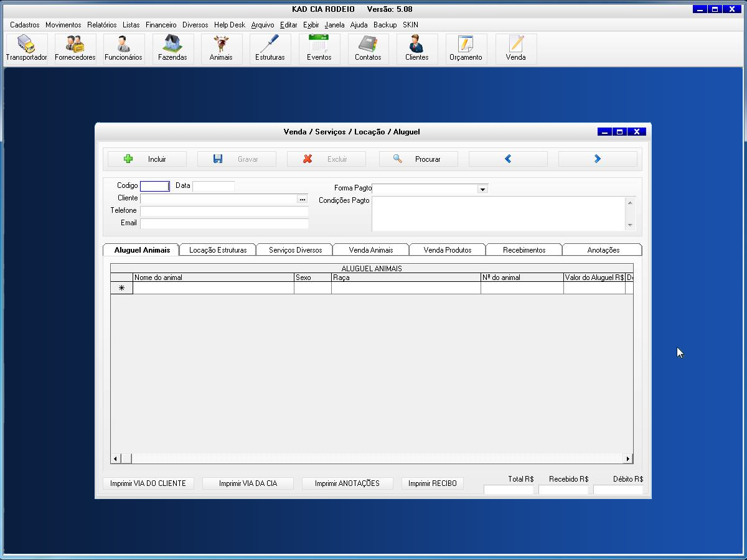
Task: Open the Cliente lookup ellipsis button
Action: click(303, 199)
